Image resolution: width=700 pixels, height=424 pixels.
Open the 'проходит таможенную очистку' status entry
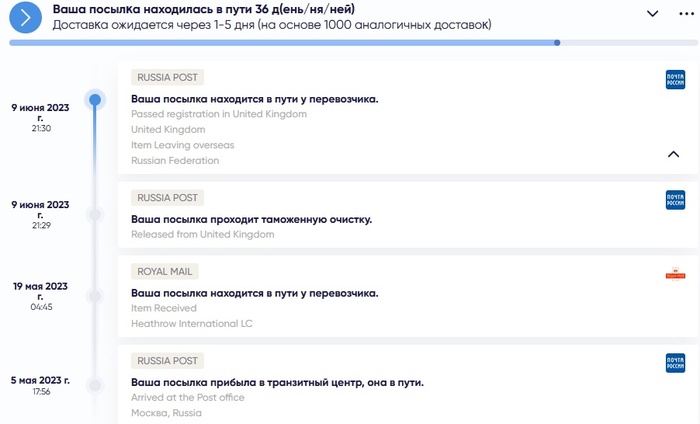[251, 219]
